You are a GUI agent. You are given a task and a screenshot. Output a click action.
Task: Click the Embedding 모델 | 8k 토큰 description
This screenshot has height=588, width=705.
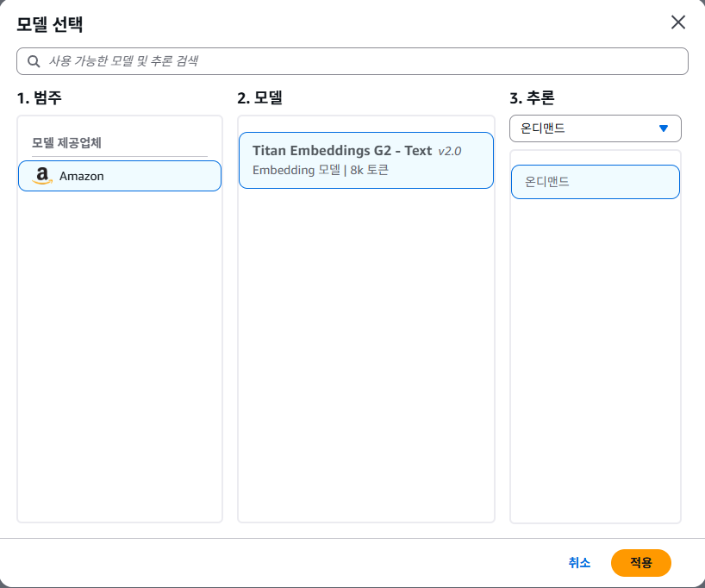pyautogui.click(x=320, y=170)
